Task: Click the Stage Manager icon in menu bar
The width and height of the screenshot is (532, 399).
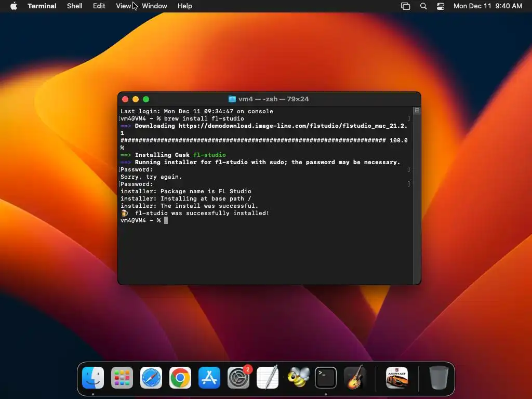Action: click(405, 6)
